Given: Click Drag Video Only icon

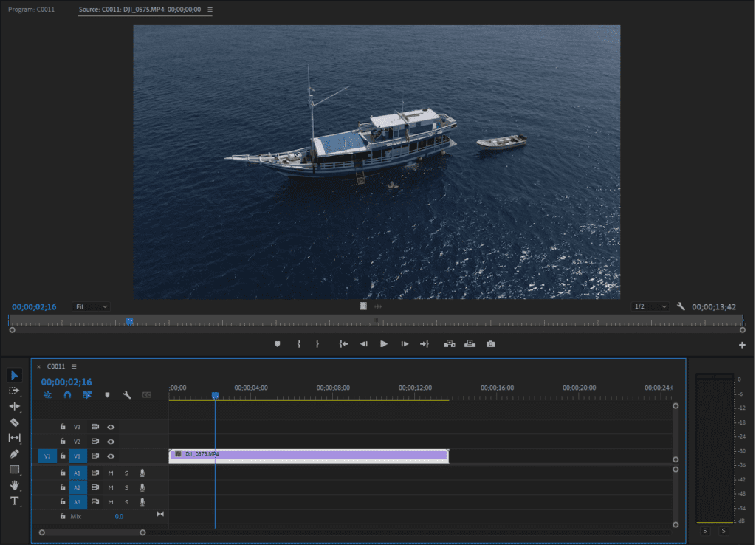Looking at the screenshot, I should 363,306.
